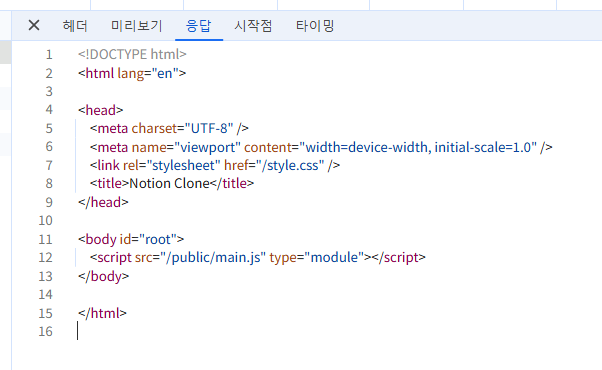Screen dimensions: 602x370
Task: Click line number 1 in gutter
Action: [x=49, y=55]
